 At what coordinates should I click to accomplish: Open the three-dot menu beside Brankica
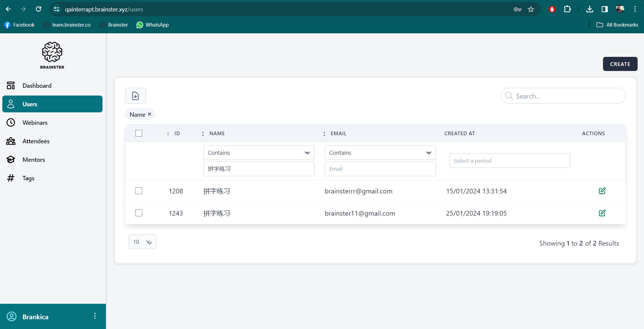point(95,316)
